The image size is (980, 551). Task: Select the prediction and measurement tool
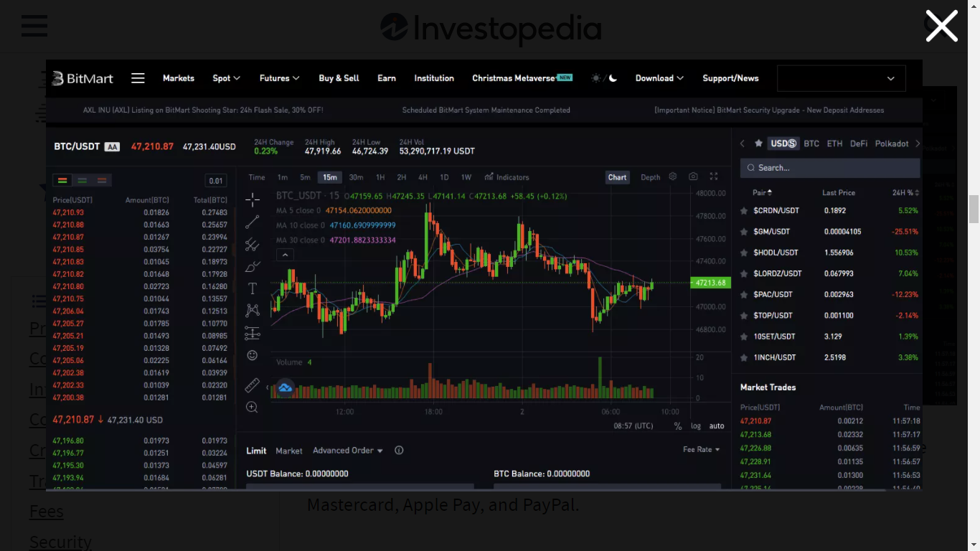(x=253, y=333)
